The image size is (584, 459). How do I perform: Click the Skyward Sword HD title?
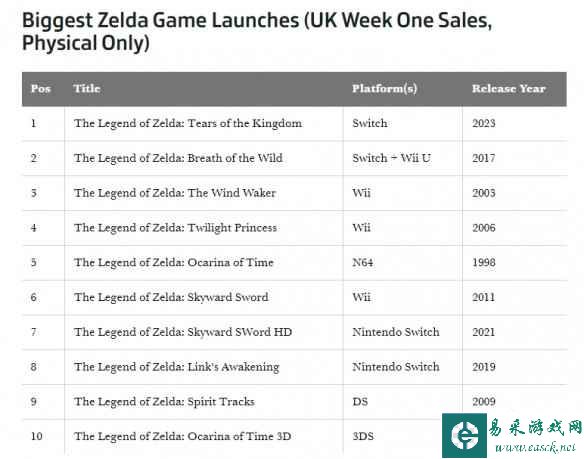183,332
